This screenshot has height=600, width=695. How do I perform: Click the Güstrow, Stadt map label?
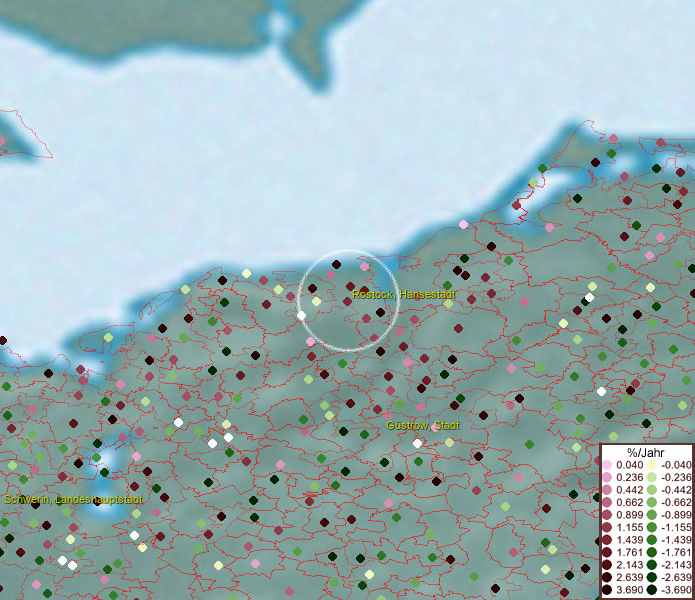pos(423,425)
